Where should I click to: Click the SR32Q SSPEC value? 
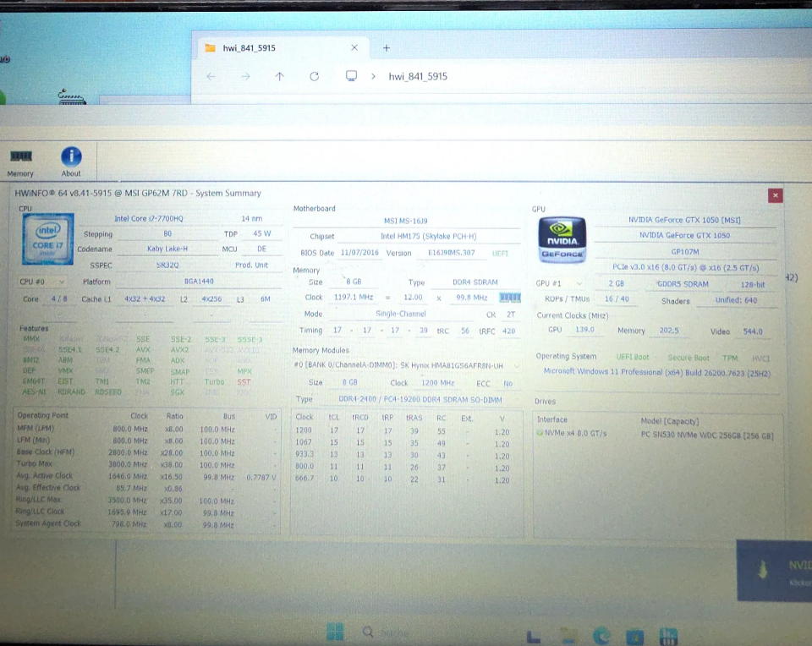167,265
